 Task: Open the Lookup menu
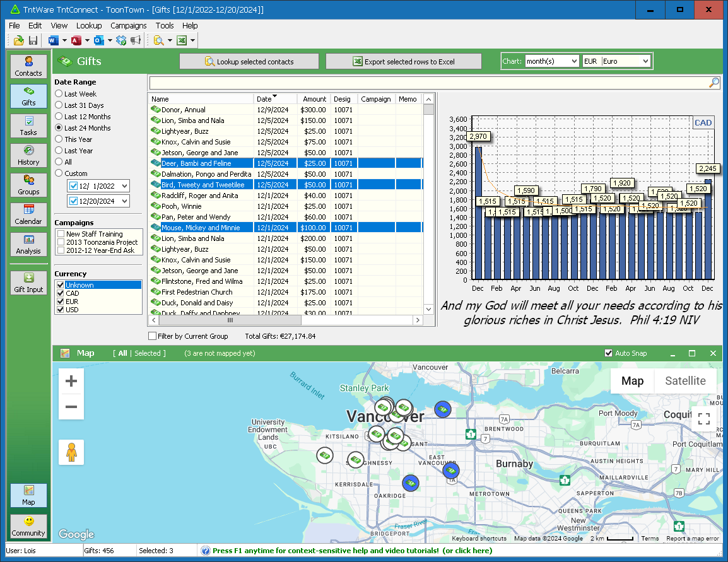click(89, 25)
